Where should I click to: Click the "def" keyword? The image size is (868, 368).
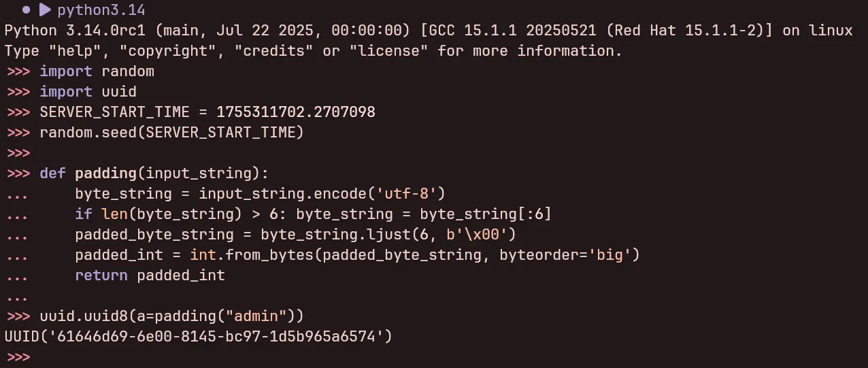(x=52, y=173)
